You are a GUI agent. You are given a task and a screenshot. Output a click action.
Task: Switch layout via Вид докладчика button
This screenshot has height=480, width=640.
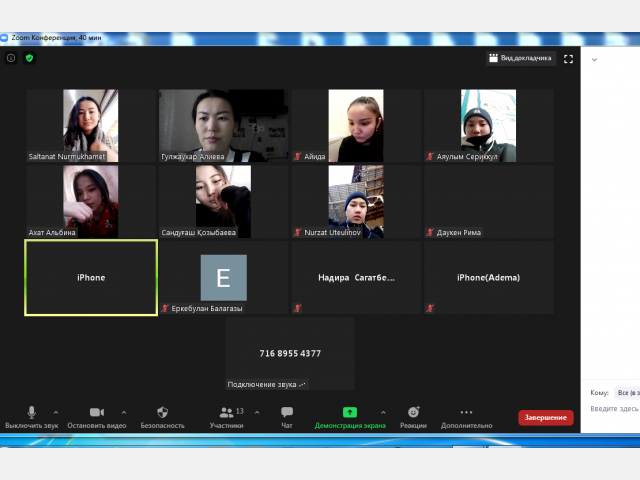pyautogui.click(x=520, y=58)
